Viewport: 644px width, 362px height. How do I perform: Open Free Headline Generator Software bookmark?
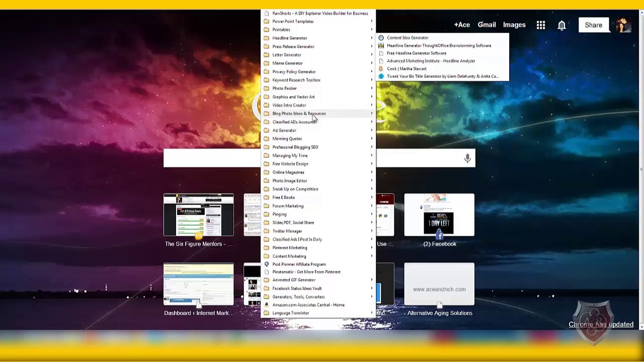point(443,53)
